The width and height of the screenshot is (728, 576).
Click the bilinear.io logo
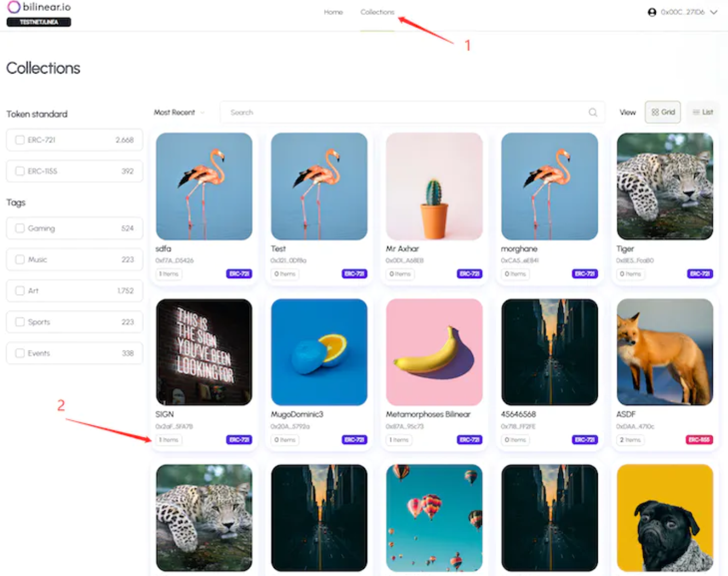(39, 7)
